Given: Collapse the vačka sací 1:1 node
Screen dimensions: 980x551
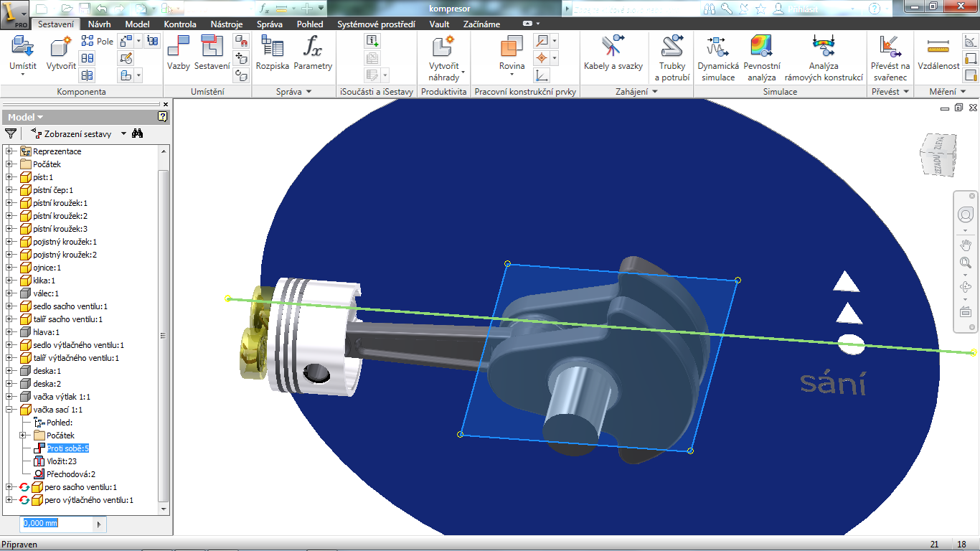Looking at the screenshot, I should pos(9,410).
